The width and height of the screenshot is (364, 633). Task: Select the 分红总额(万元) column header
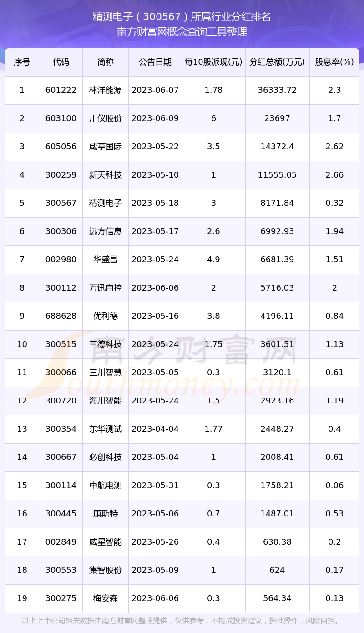[277, 62]
